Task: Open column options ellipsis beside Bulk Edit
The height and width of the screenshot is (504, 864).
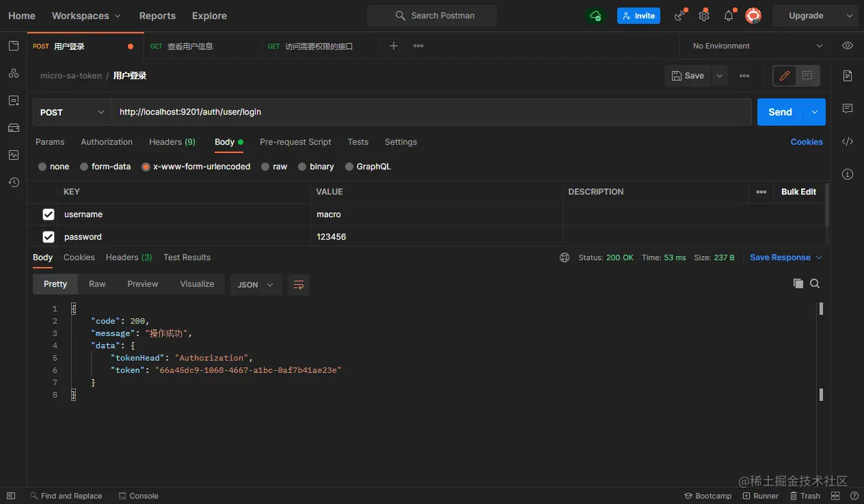Action: click(761, 192)
